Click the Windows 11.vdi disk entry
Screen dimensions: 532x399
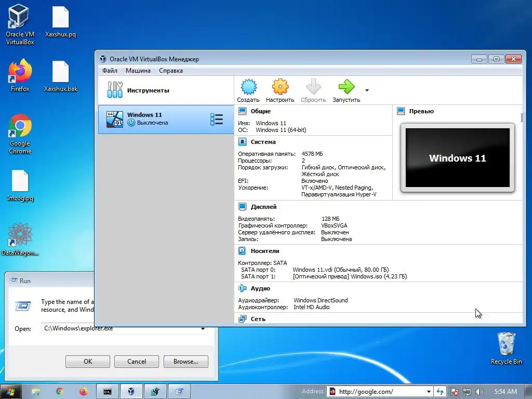click(x=341, y=270)
